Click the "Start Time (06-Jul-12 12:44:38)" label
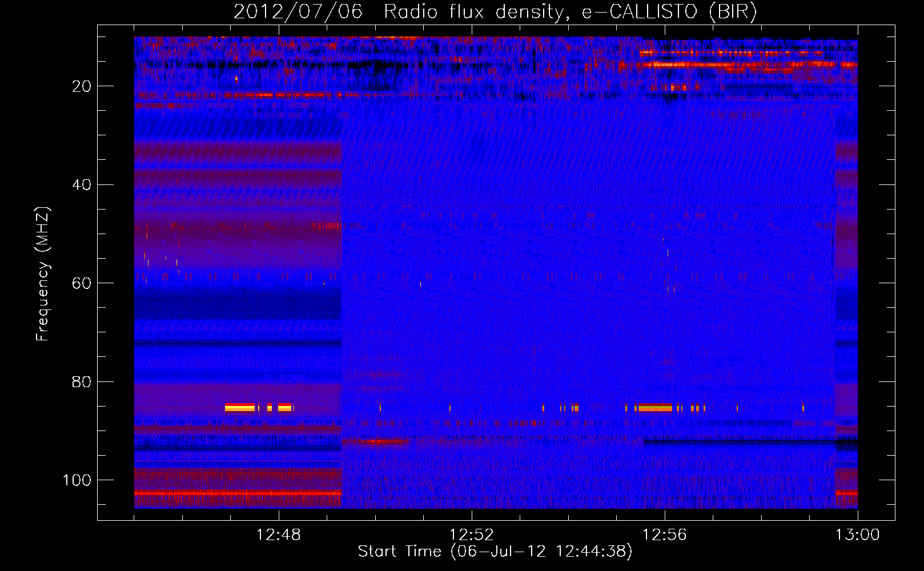Viewport: 924px width, 571px height. [495, 552]
